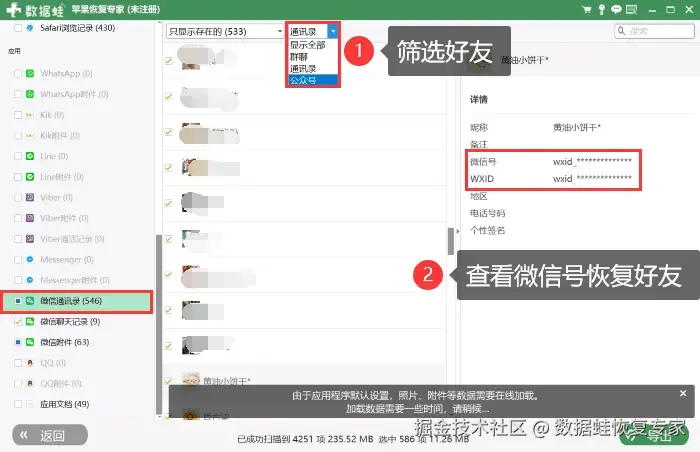
Task: Click the green 导出 export button
Action: [654, 435]
